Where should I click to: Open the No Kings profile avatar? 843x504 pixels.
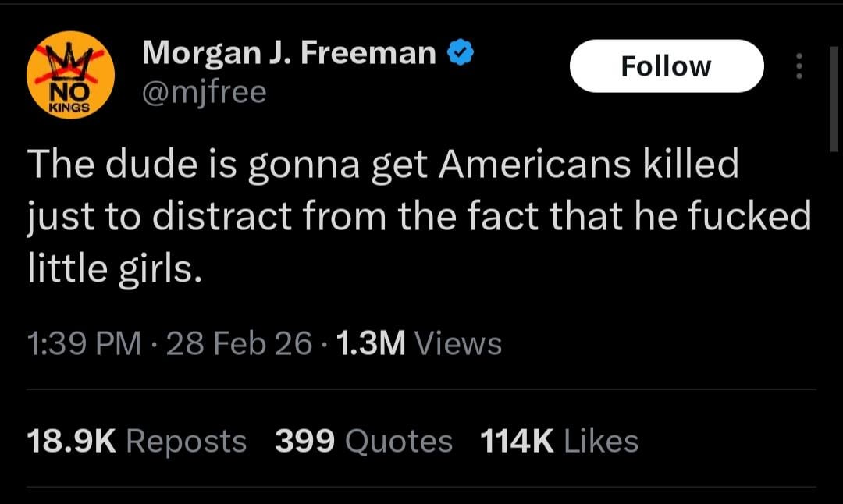coord(70,76)
